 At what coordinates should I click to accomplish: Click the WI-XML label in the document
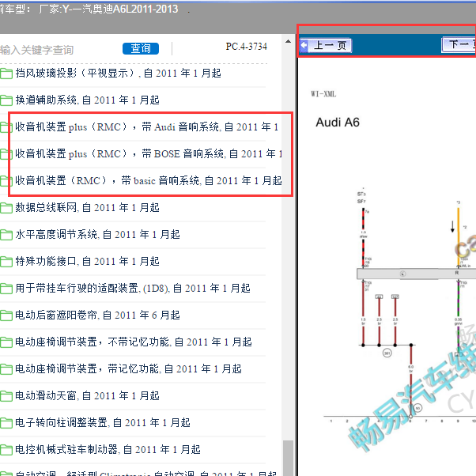[323, 94]
